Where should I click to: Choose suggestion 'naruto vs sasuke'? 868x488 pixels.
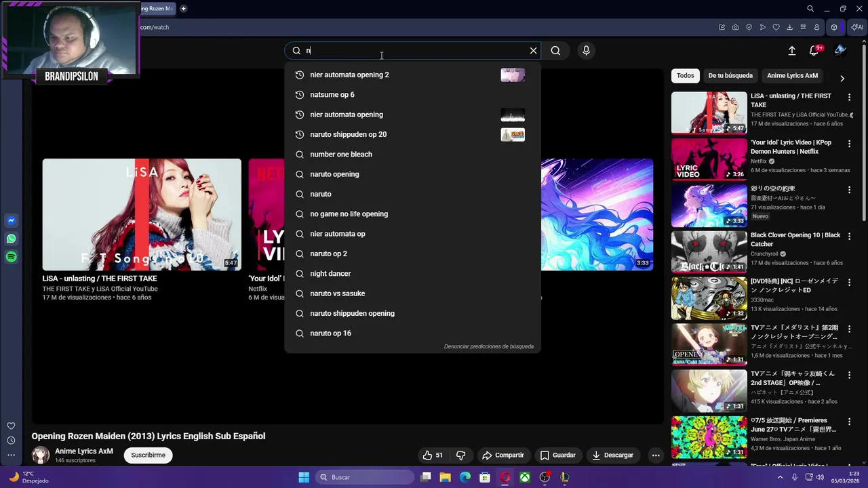pos(412,293)
